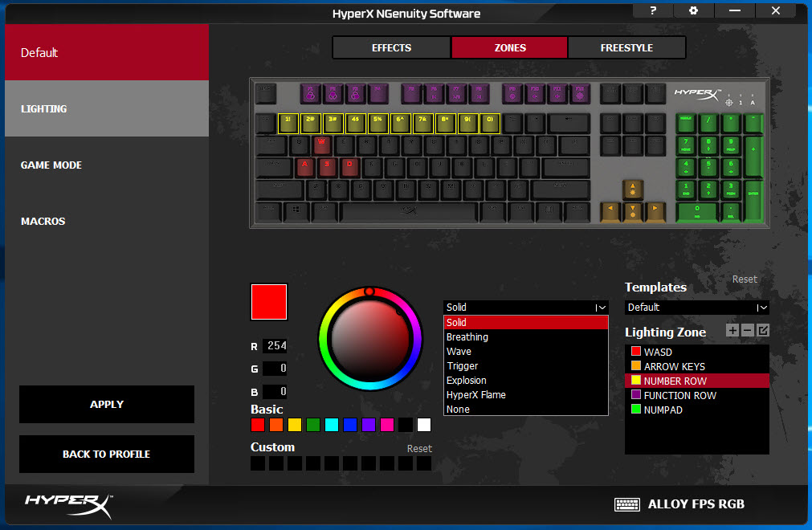The height and width of the screenshot is (530, 812).
Task: Choose Wave from the effect list
Action: 525,352
